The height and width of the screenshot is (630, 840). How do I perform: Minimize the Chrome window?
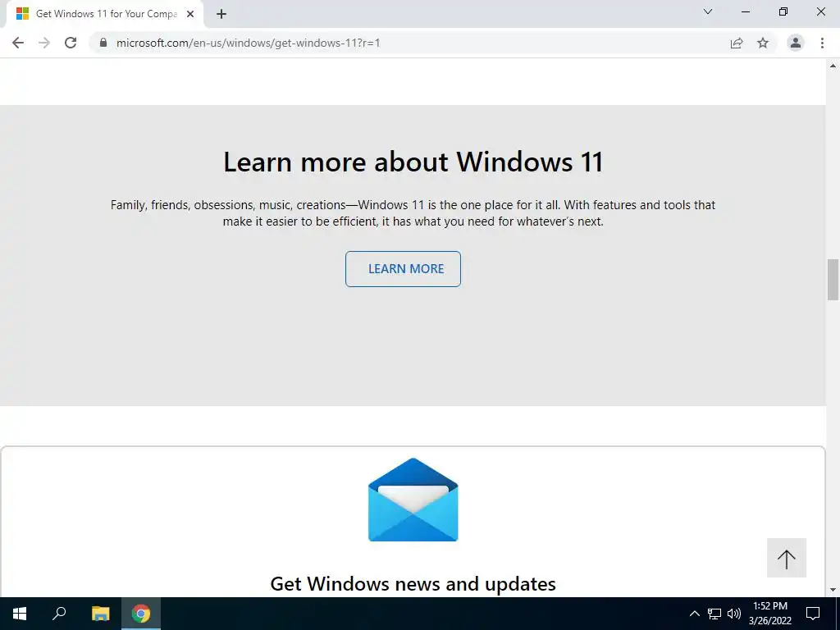coord(745,11)
